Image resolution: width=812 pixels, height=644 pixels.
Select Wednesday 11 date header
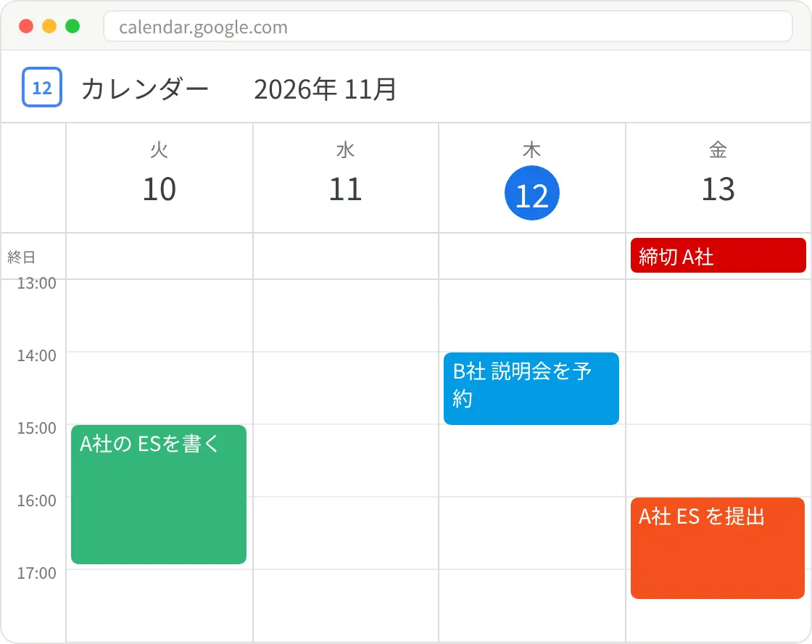pyautogui.click(x=345, y=189)
